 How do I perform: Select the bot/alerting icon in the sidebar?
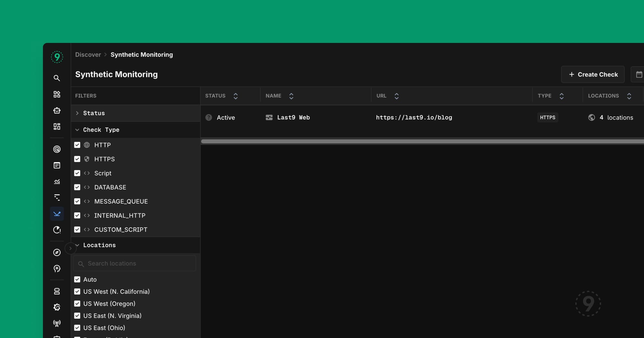(x=57, y=110)
